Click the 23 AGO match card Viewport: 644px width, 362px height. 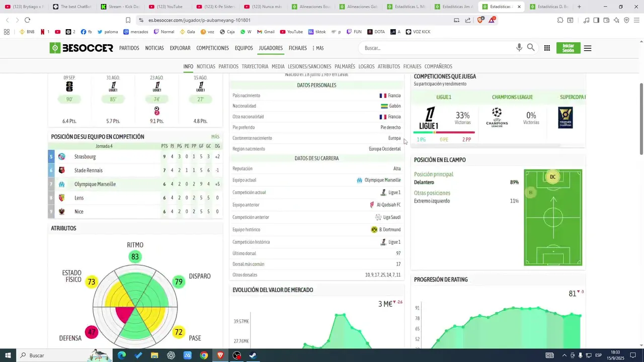(x=156, y=100)
